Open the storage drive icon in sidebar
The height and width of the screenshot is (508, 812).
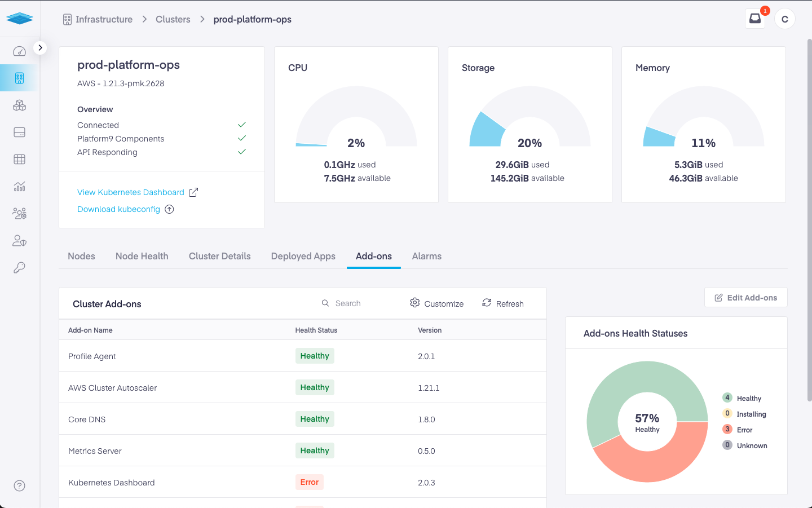[x=19, y=132]
